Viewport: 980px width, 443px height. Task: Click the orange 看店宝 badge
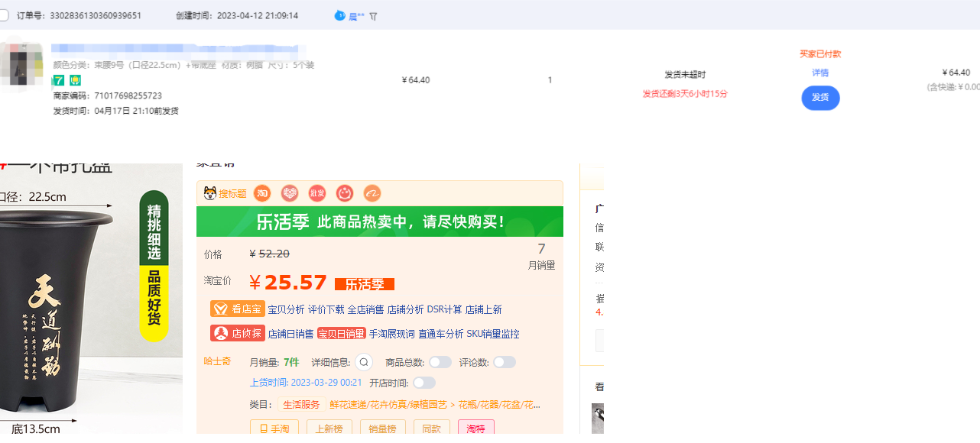point(237,309)
